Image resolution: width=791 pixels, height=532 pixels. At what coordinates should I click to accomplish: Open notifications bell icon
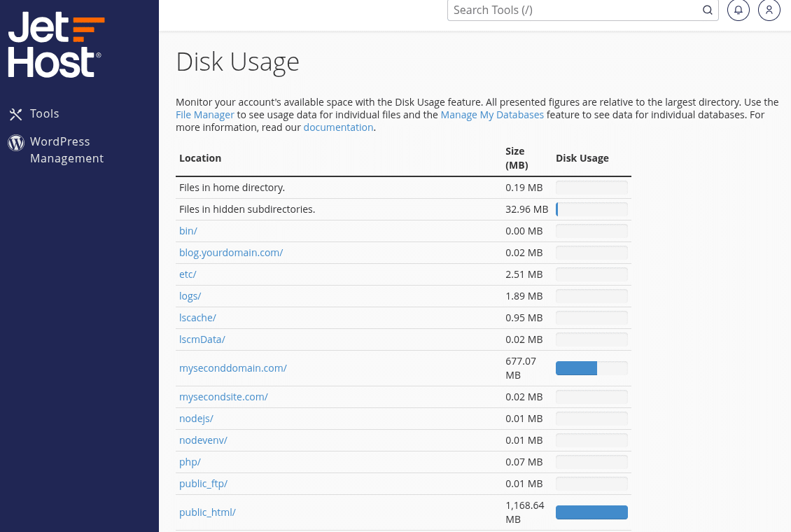pyautogui.click(x=738, y=10)
